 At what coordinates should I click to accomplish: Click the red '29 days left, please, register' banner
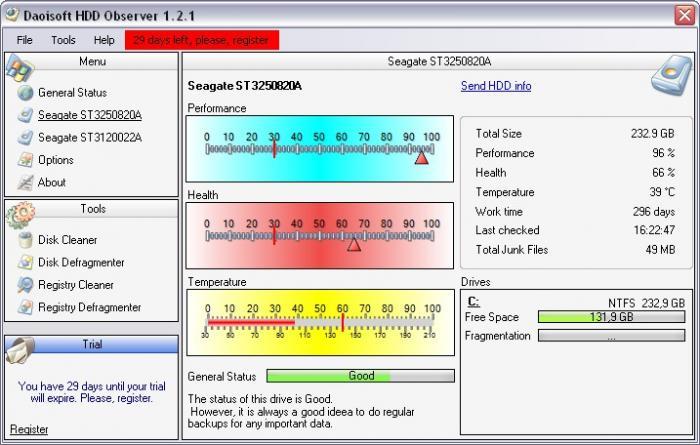tap(202, 40)
